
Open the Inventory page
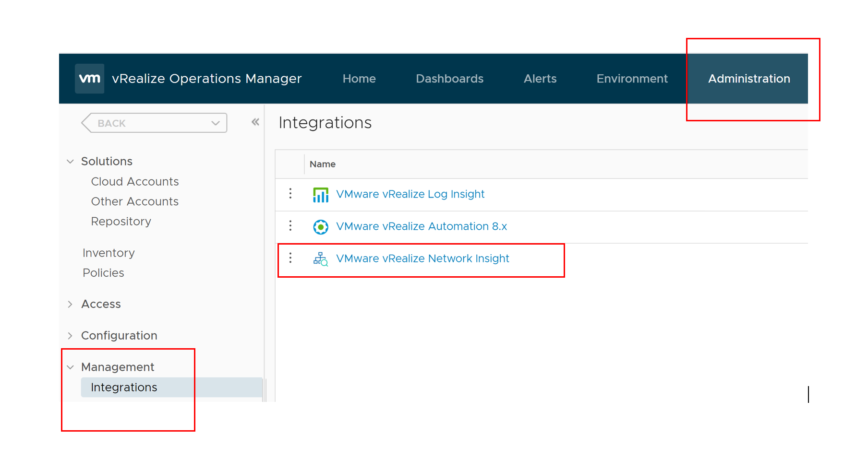tap(108, 253)
